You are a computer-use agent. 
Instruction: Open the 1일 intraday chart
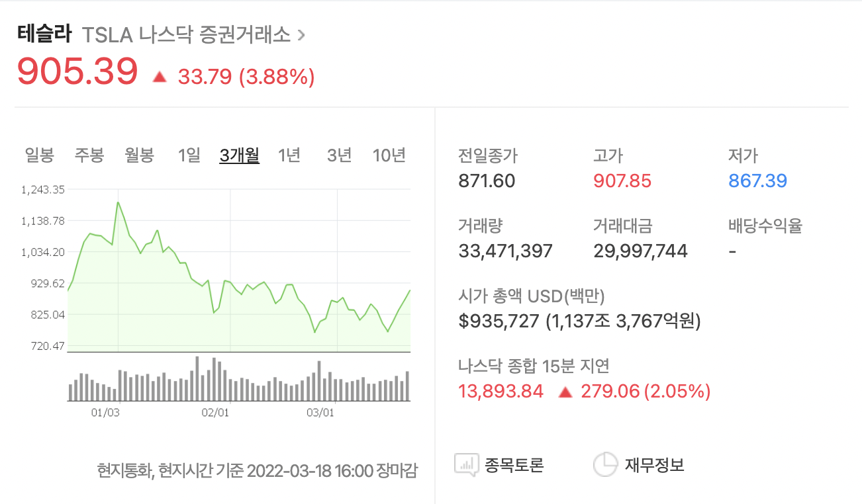188,155
